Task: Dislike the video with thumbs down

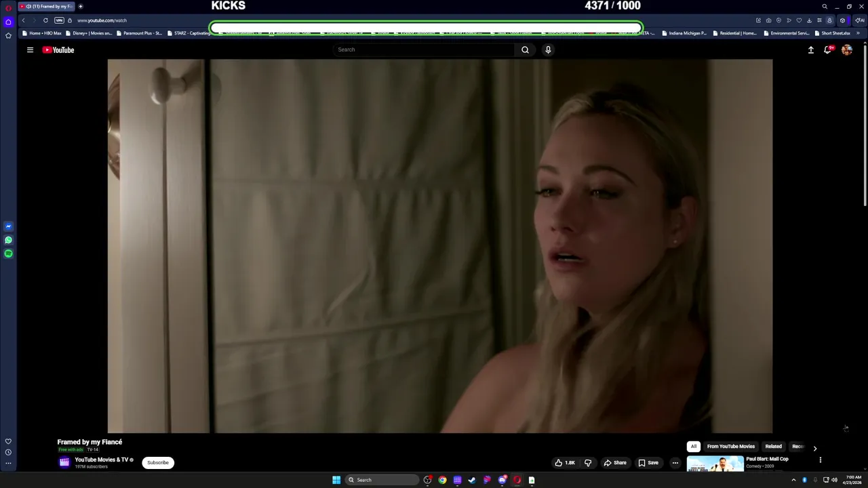Action: click(x=588, y=463)
